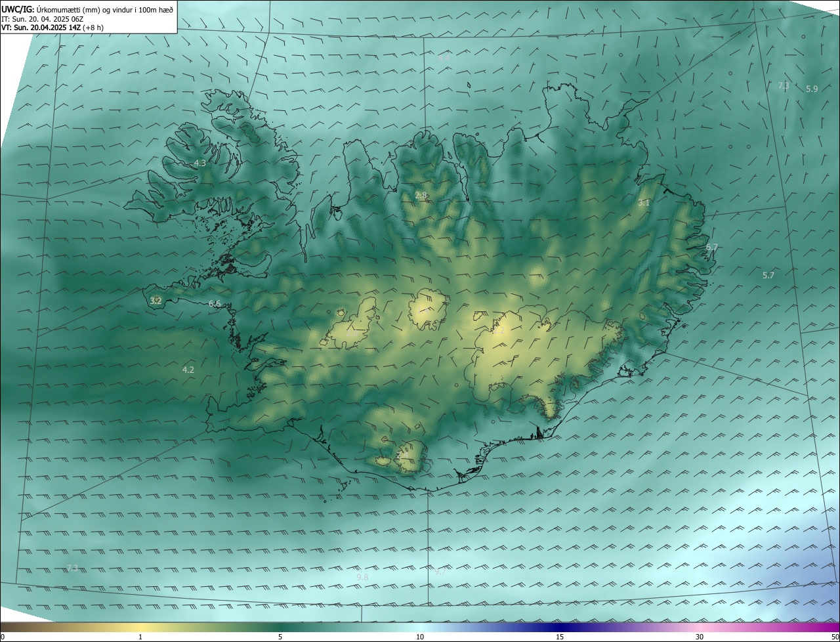Click the 2.8 value in north Iceland
The width and height of the screenshot is (840, 642).
click(421, 195)
